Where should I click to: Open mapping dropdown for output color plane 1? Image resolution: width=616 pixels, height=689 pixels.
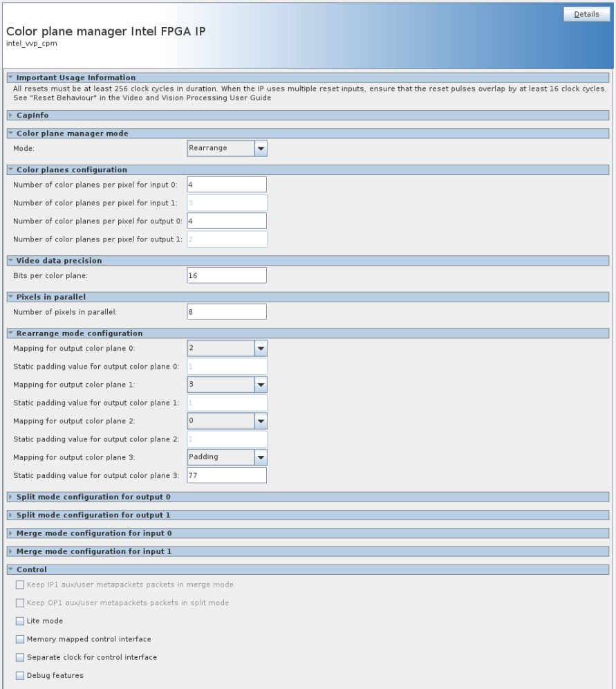[227, 385]
